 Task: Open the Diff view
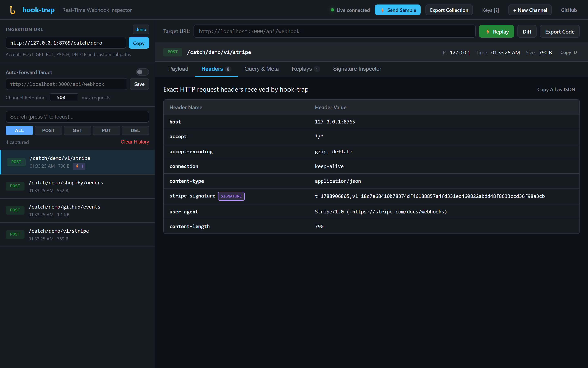pos(527,31)
